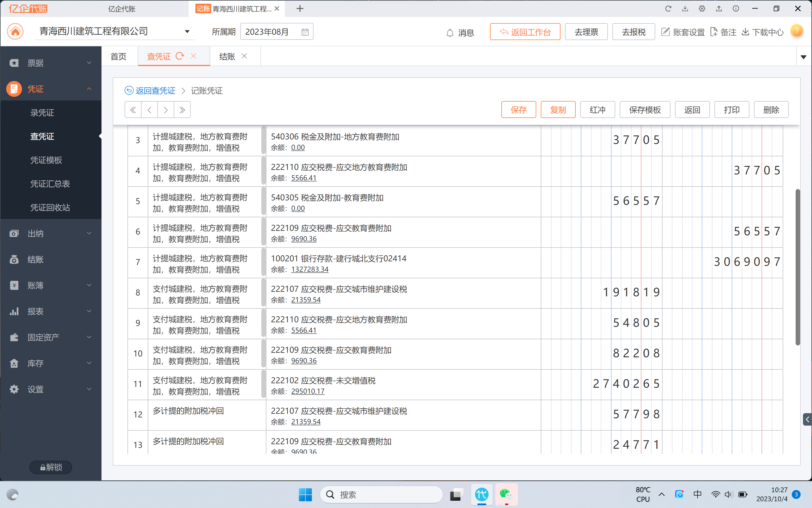
Task: Open 录凭证 in the sidebar
Action: 42,113
